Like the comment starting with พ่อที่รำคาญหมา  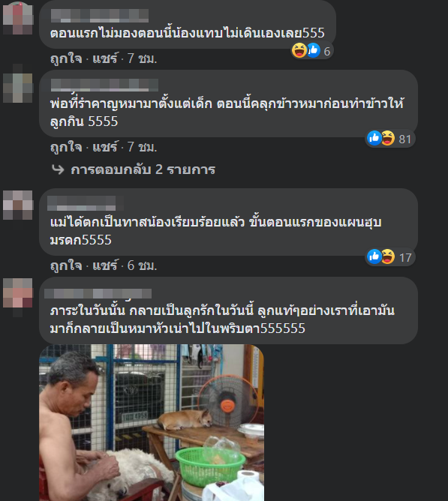click(66, 147)
